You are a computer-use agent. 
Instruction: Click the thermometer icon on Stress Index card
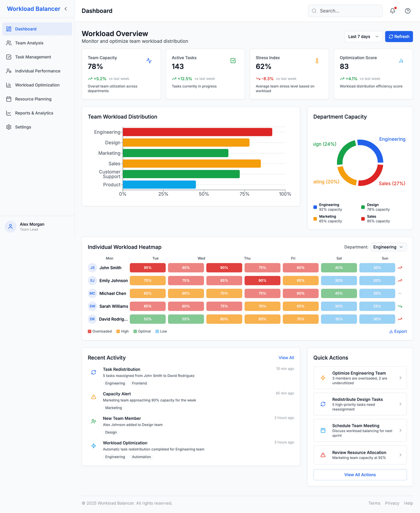pos(317,61)
